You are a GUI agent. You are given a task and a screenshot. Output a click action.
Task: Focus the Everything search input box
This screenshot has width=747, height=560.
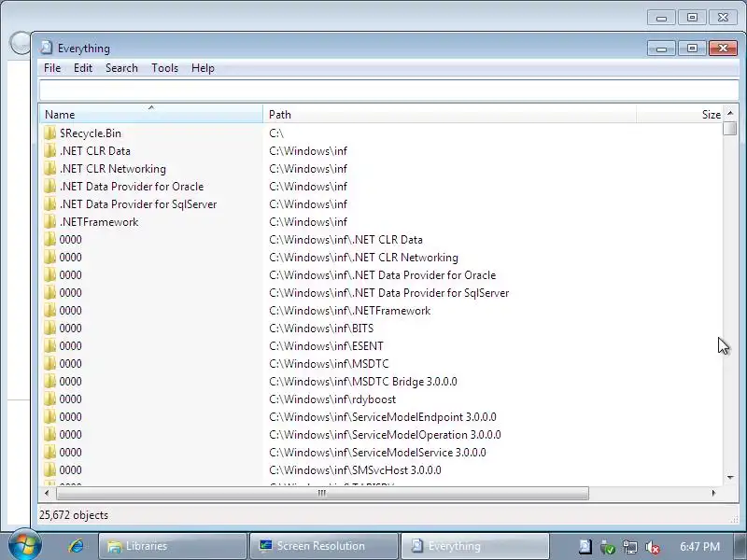pos(388,90)
